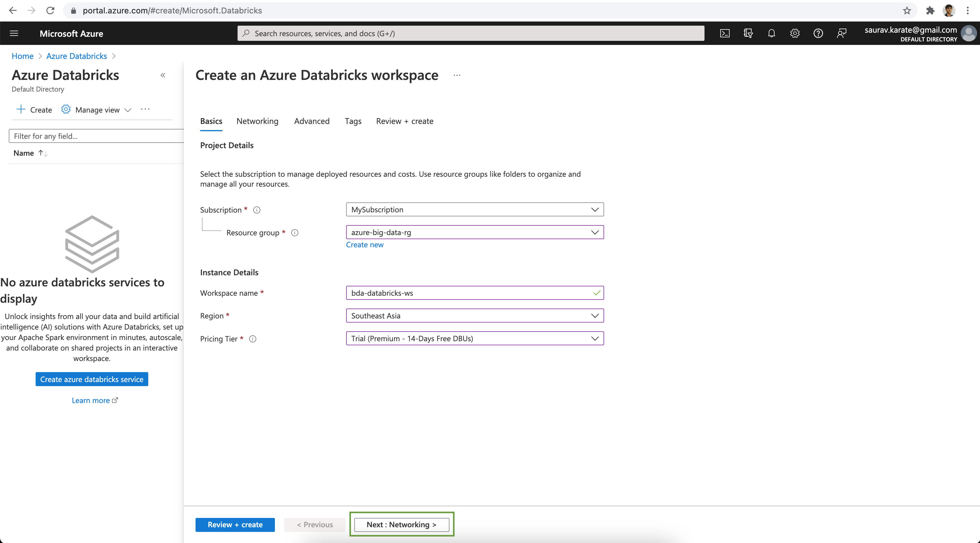
Task: Expand the Resource group dropdown
Action: click(x=594, y=232)
